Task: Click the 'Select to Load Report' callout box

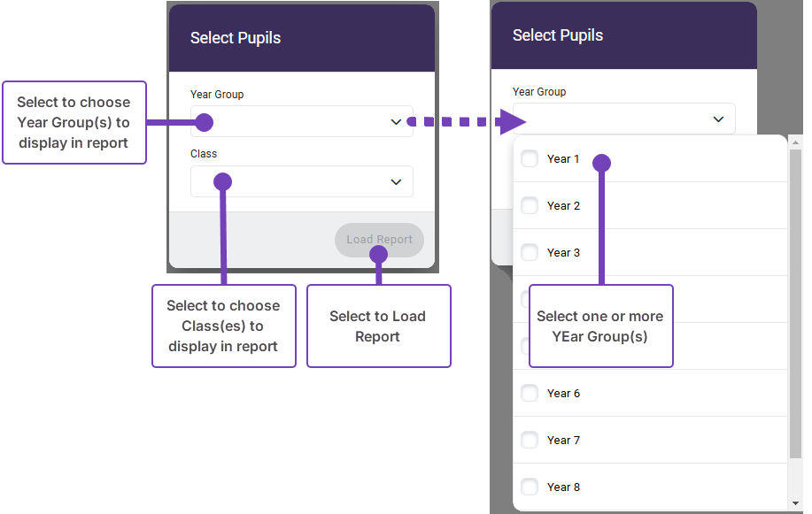Action: coord(378,326)
